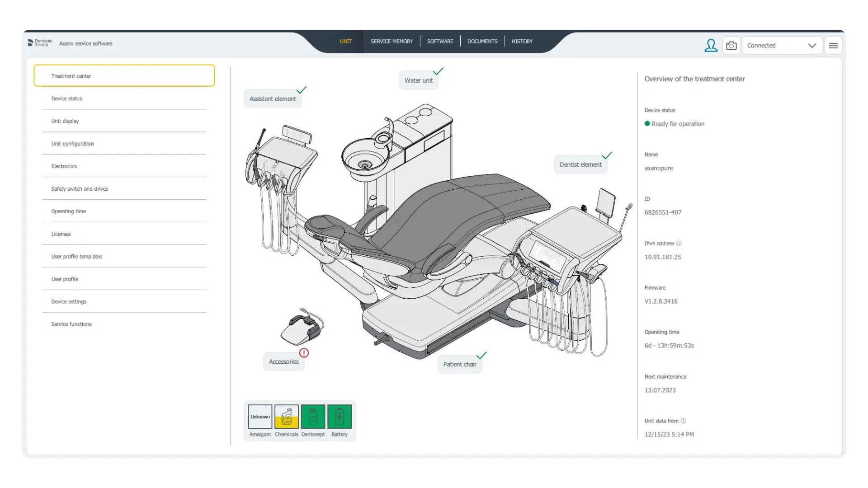Select Treatment center in sidebar
The height and width of the screenshot is (488, 868).
point(124,75)
